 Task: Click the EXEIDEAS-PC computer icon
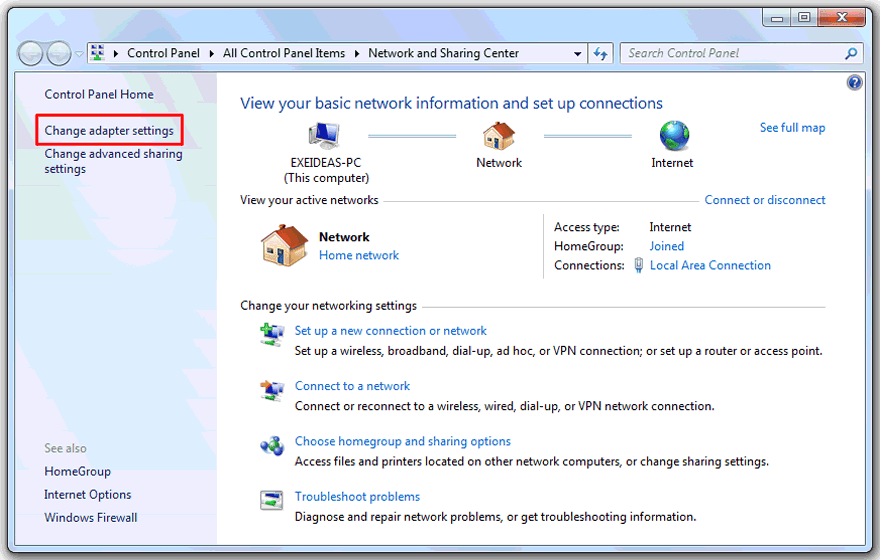[324, 135]
